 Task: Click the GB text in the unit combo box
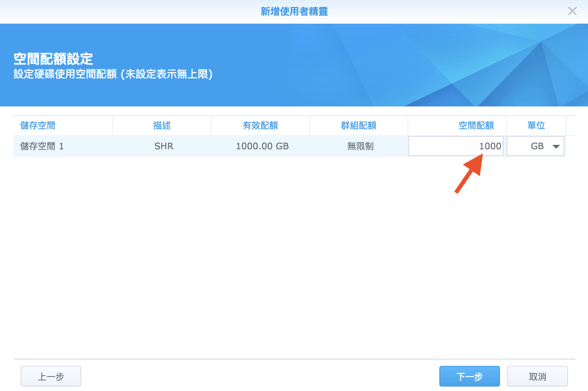[x=537, y=146]
